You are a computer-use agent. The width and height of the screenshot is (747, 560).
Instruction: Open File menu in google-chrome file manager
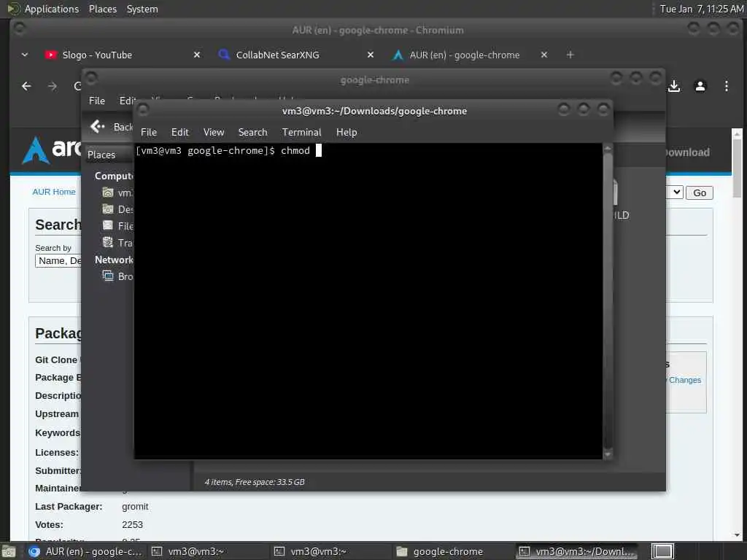pos(97,101)
